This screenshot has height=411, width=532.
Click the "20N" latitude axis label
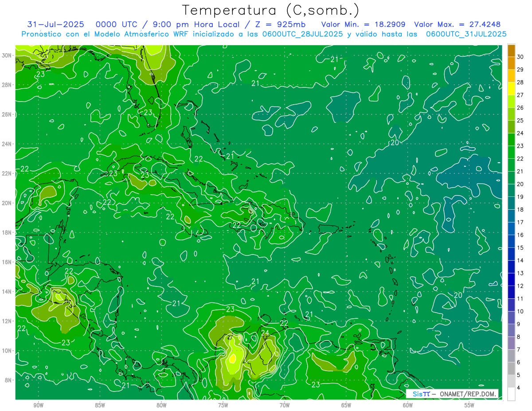pos(7,203)
